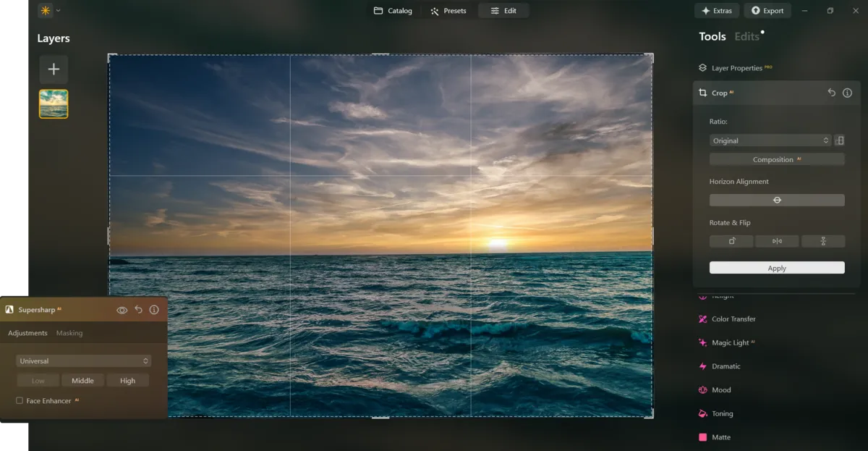Expand the app logo menu chevron
The width and height of the screenshot is (868, 451).
click(x=58, y=11)
